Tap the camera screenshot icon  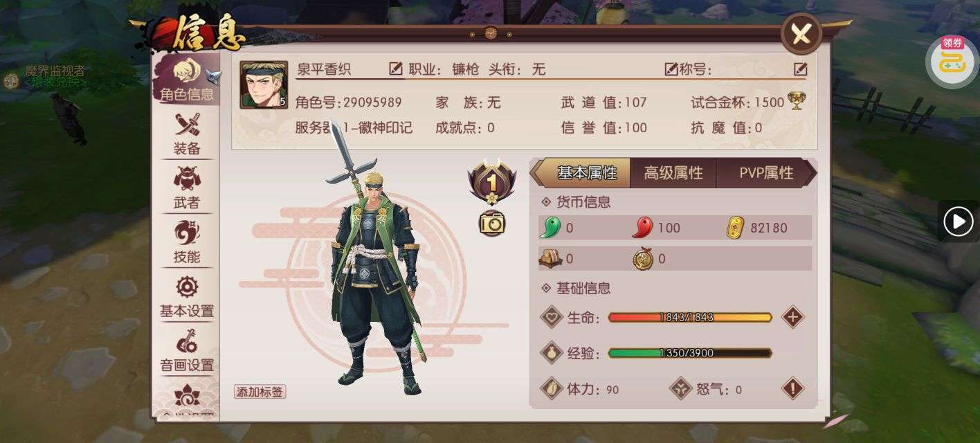(x=492, y=223)
